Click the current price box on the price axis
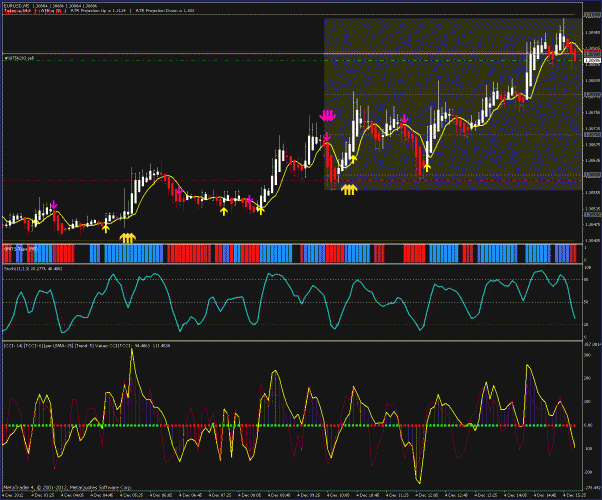The image size is (602, 500). (x=592, y=60)
